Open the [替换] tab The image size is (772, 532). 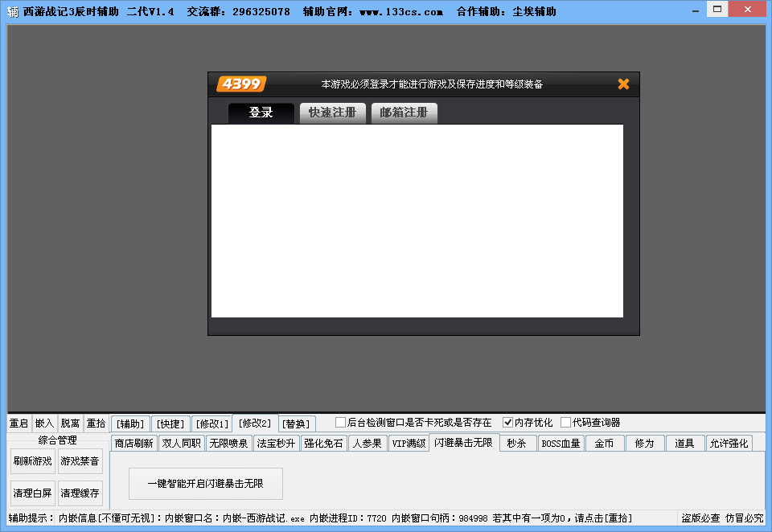(297, 424)
